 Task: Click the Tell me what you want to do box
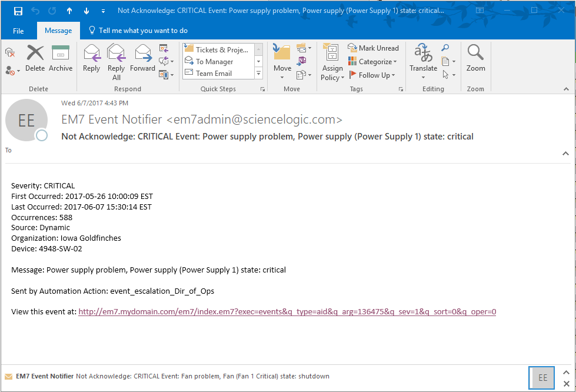coord(138,31)
